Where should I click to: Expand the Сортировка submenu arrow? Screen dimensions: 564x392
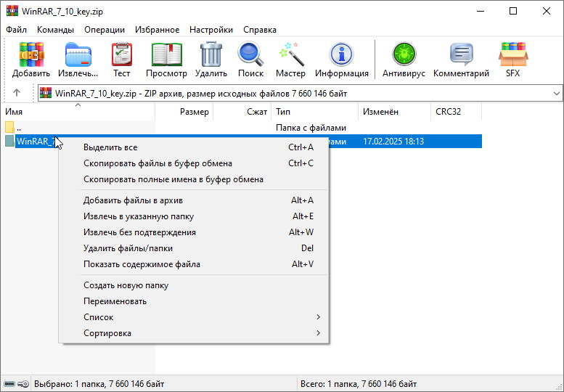click(318, 332)
